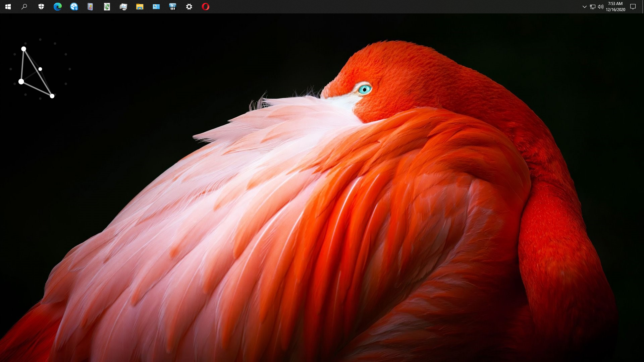
Task: Expand hidden system tray icons chevron
Action: [x=584, y=7]
